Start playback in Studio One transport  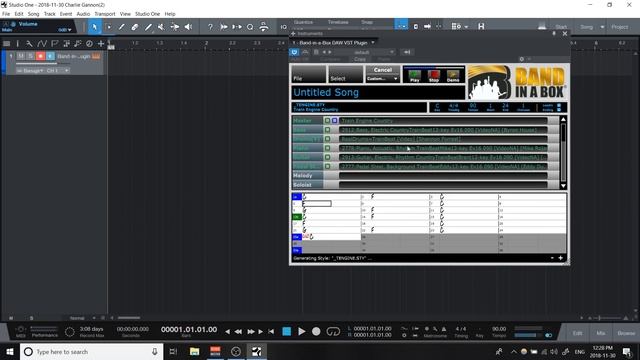point(302,331)
